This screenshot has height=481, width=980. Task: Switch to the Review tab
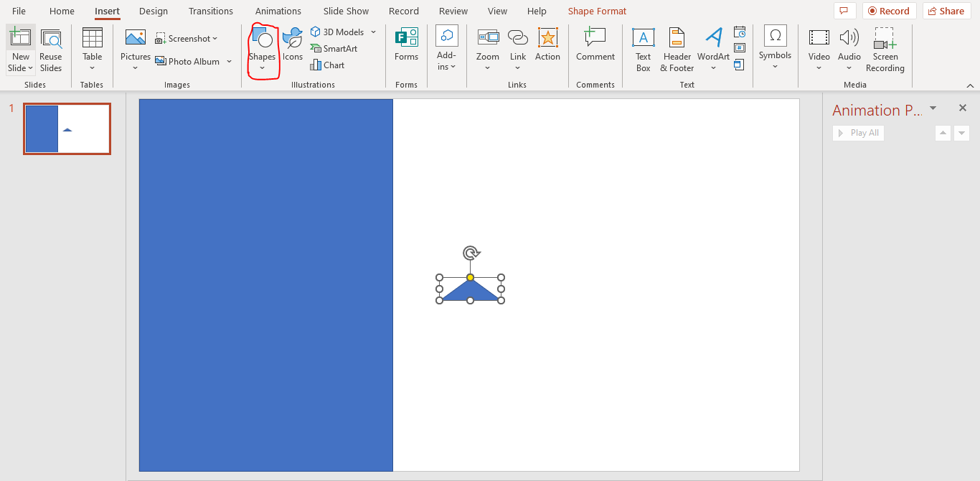tap(453, 11)
